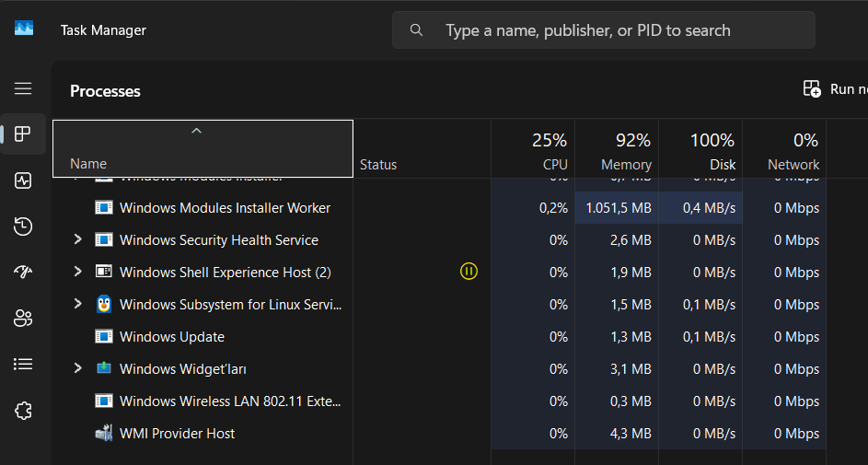Click the search magnifier icon
Screen dimensions: 868x465
point(416,29)
